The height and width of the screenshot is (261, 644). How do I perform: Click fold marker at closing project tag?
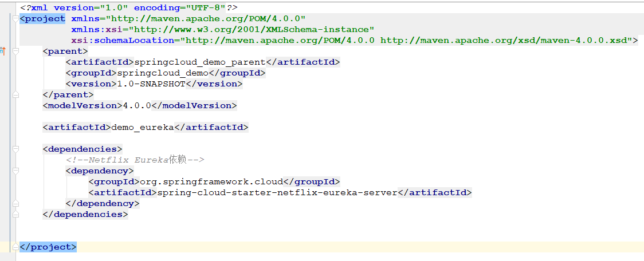pos(15,247)
